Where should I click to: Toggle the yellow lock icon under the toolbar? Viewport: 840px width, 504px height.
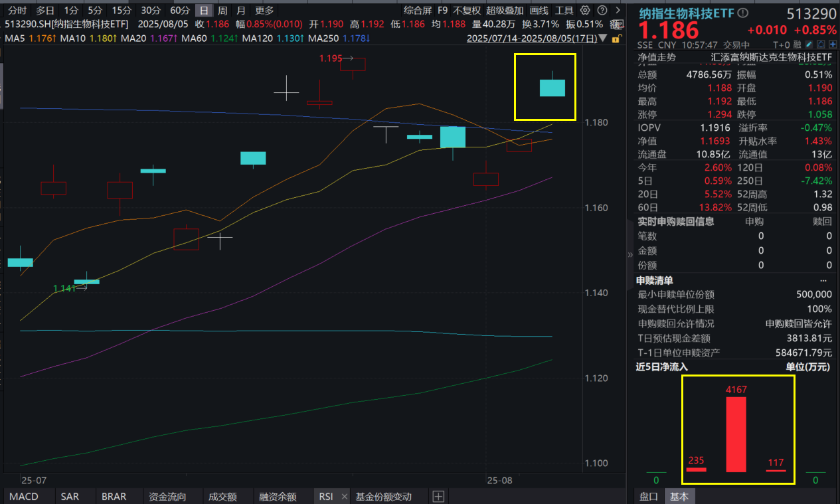[x=617, y=39]
